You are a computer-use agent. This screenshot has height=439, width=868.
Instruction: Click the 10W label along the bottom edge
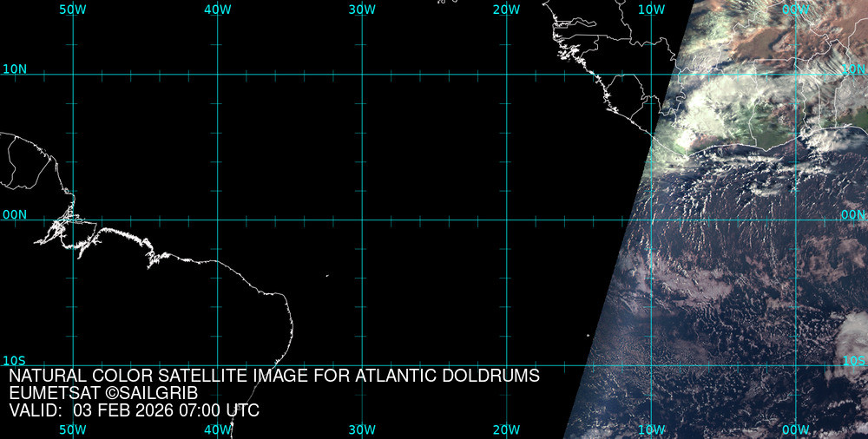click(x=651, y=429)
